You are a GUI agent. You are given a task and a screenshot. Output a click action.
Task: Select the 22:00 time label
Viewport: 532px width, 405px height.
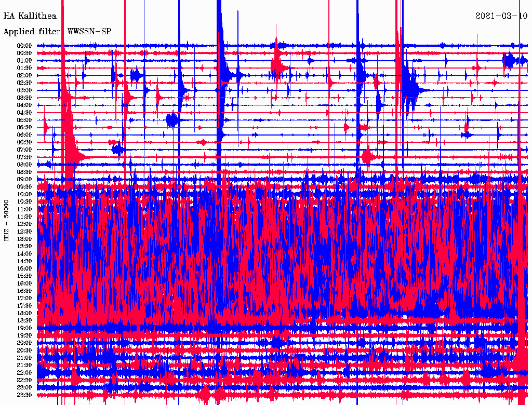tap(24, 373)
